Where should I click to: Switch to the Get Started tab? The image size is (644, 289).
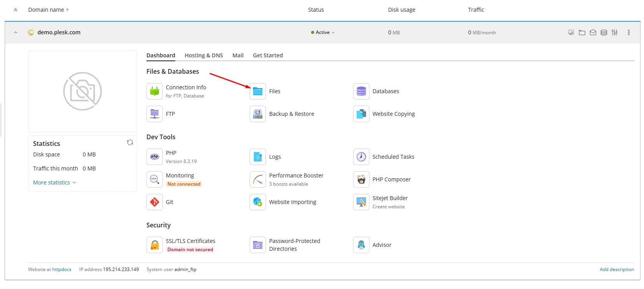[x=267, y=55]
